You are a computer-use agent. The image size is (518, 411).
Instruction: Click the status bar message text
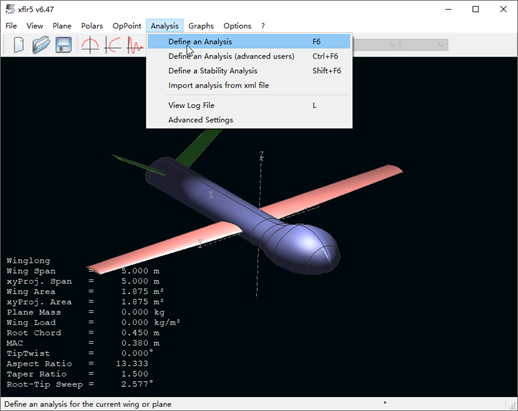(88, 404)
